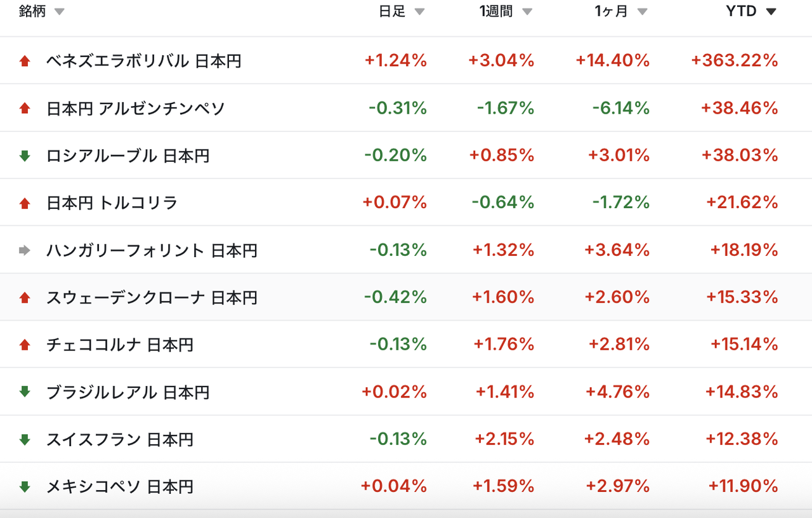Sort by 銘柄 column arrow
The height and width of the screenshot is (518, 812).
click(59, 12)
